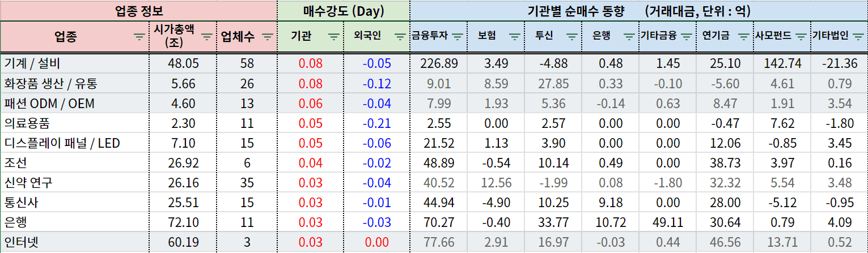Open the 기관 filter dropdown
Image resolution: width=868 pixels, height=253 pixels.
tap(334, 37)
